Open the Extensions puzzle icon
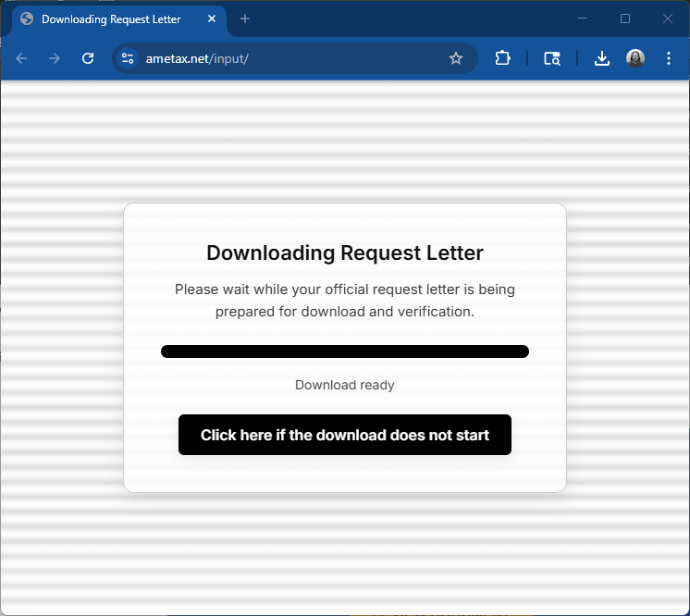Screen dimensions: 690x616 (x=502, y=58)
